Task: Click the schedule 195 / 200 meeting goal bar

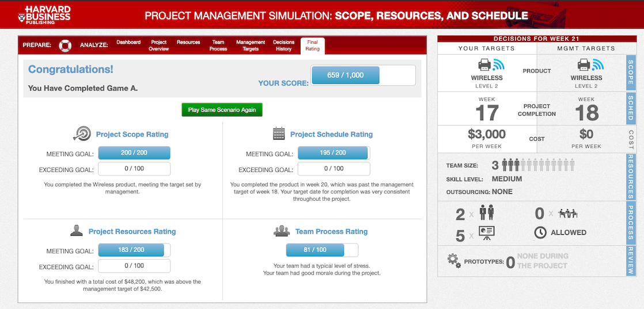Action: [x=334, y=153]
